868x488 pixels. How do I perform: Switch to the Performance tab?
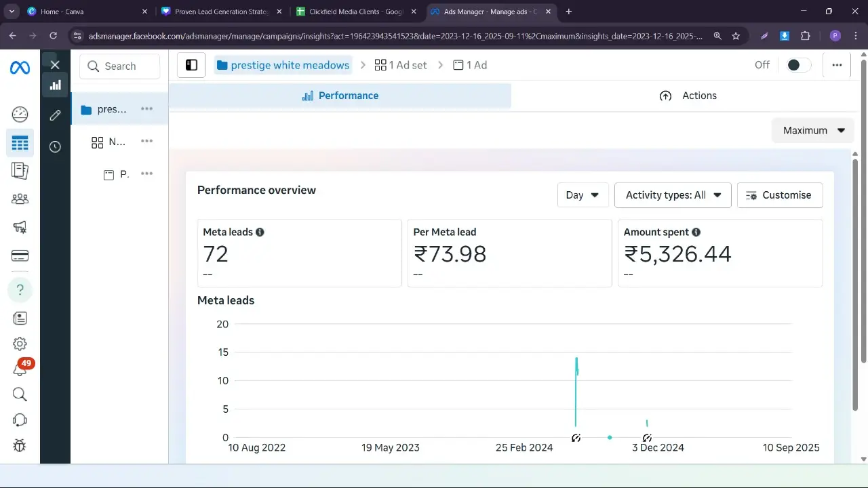(x=340, y=96)
